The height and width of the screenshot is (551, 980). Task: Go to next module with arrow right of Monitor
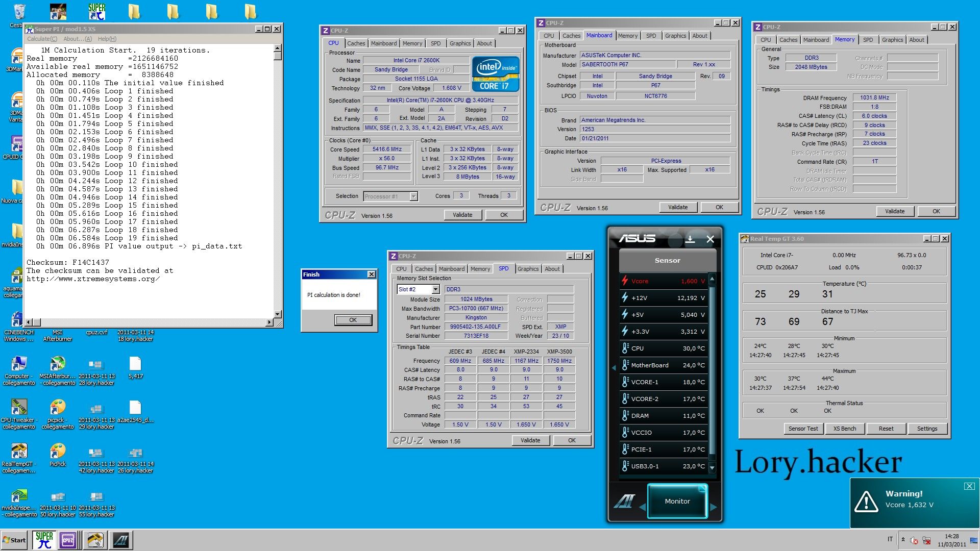[713, 507]
